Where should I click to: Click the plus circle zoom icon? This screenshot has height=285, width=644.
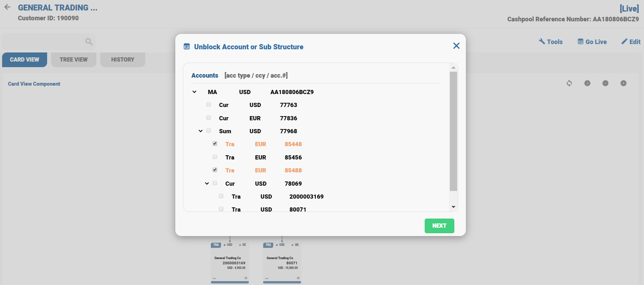tap(623, 83)
